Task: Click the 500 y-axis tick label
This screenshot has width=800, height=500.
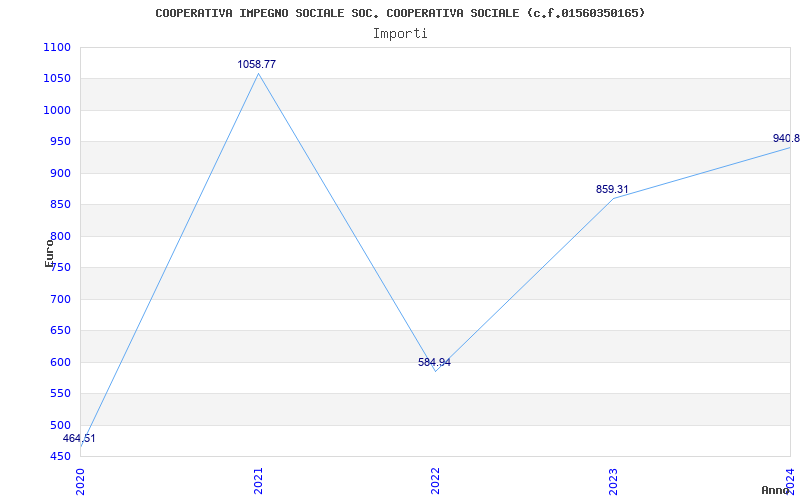Action: click(x=60, y=426)
